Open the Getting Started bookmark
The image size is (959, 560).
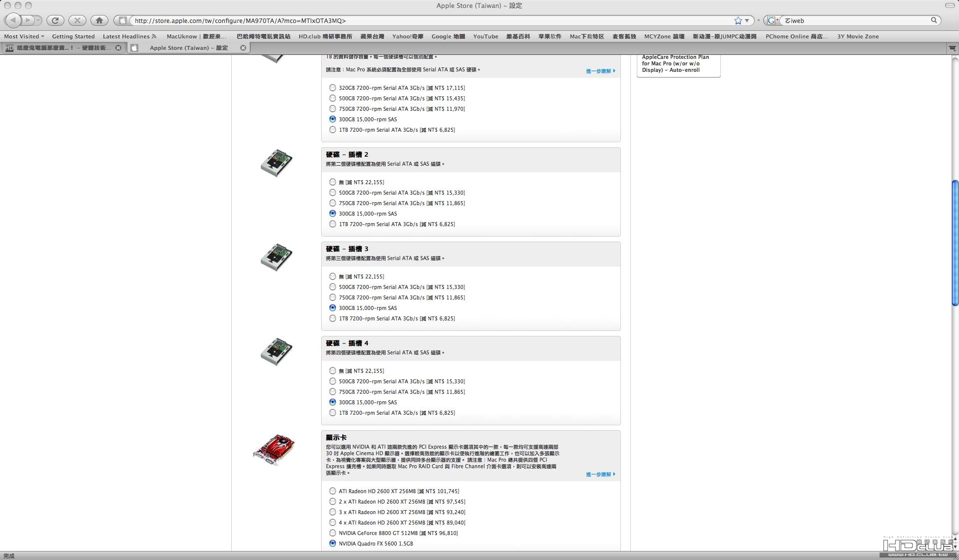73,36
